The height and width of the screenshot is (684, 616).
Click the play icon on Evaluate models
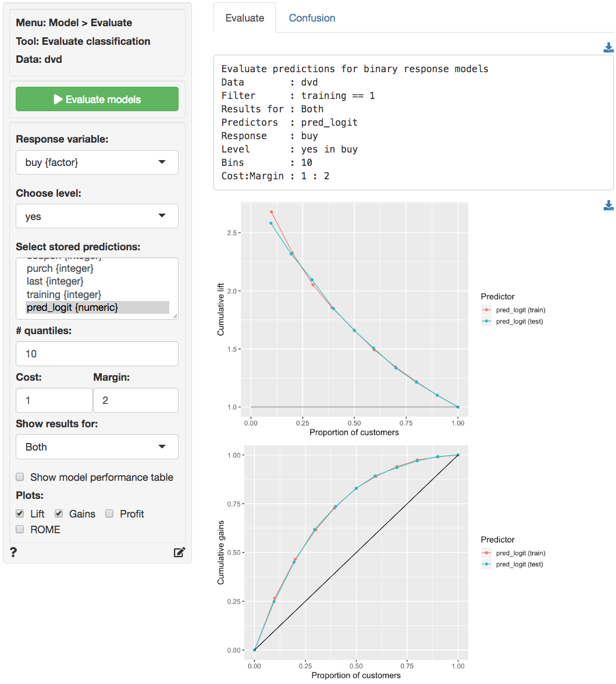(x=58, y=100)
